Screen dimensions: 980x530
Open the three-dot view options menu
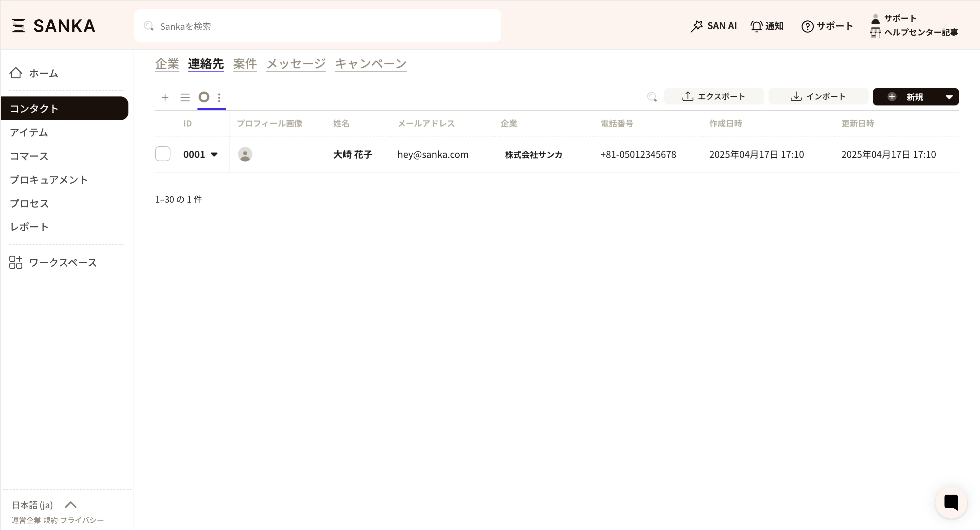[x=219, y=97]
